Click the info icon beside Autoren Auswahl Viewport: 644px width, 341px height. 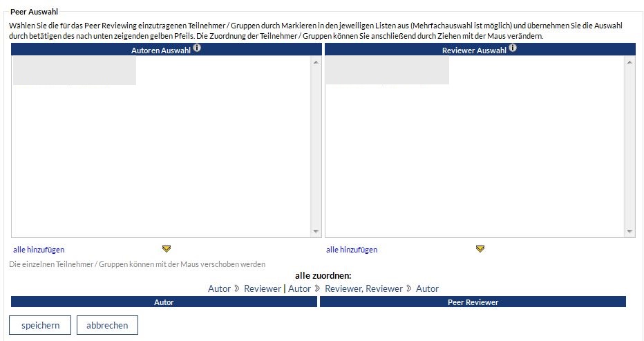click(x=197, y=48)
